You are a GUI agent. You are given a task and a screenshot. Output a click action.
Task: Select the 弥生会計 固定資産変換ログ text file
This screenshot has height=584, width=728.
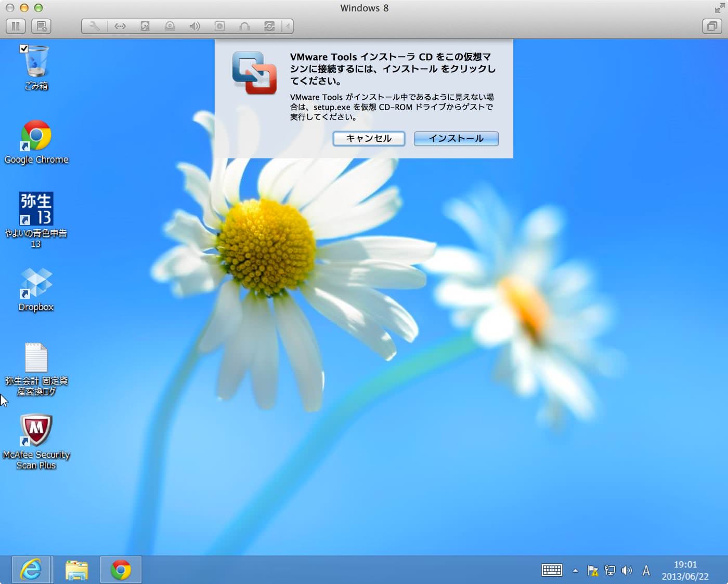pos(36,369)
